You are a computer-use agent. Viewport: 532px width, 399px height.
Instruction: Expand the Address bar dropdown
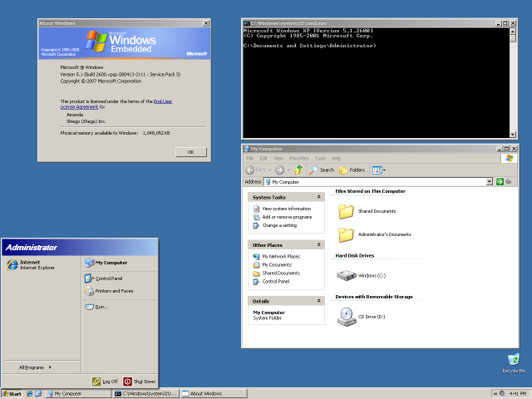pos(490,182)
